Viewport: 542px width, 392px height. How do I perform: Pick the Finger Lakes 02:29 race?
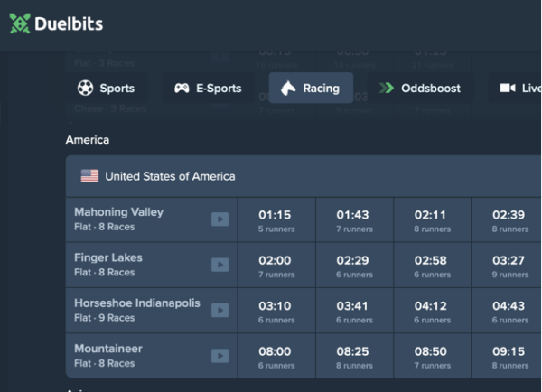(x=353, y=266)
